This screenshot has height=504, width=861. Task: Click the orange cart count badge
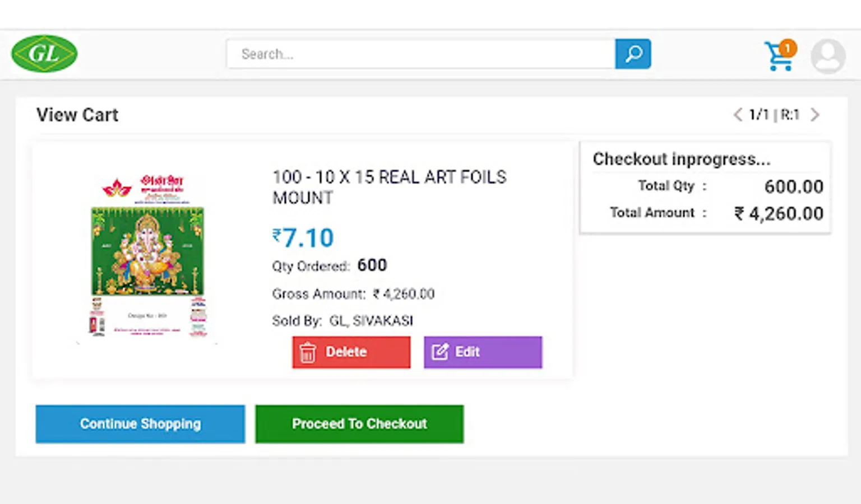click(x=788, y=48)
